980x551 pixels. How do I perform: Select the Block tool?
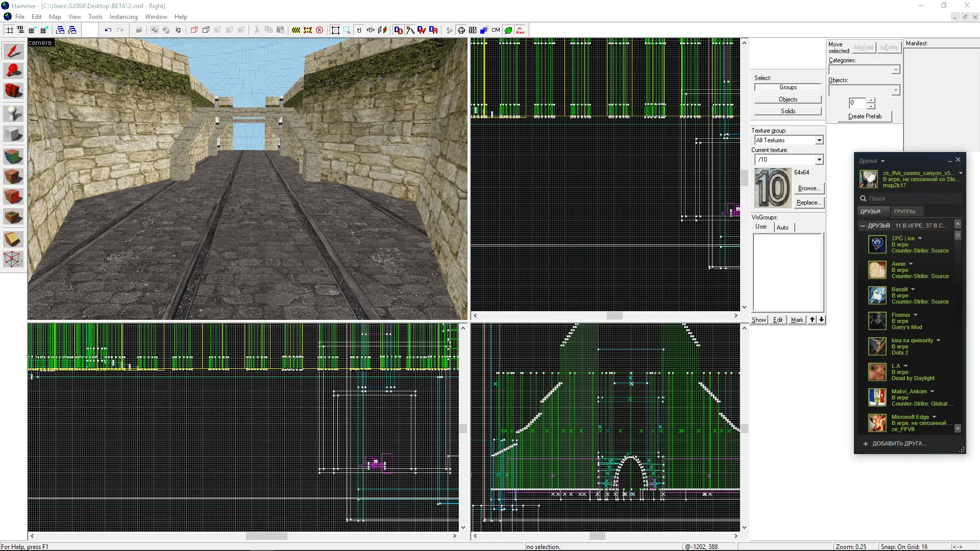13,134
